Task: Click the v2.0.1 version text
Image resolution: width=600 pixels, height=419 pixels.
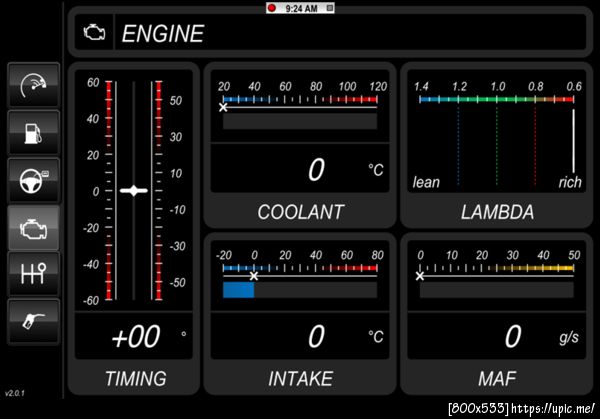Action: click(15, 393)
